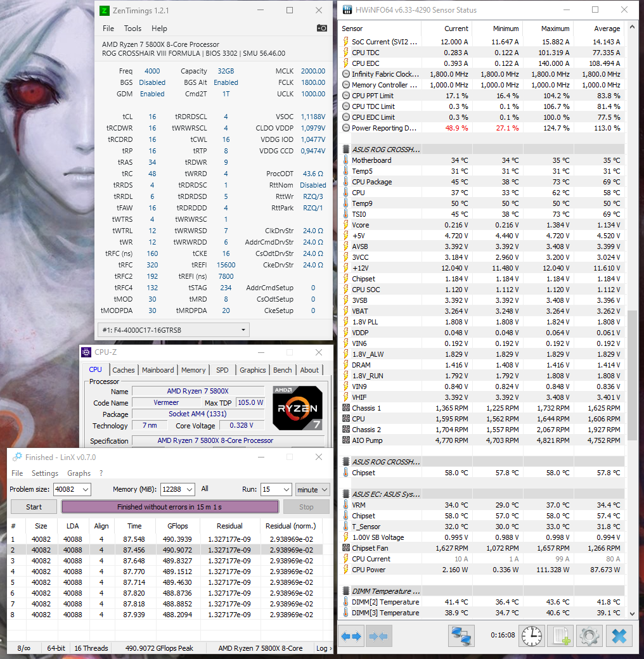Screen dimensions: 644x659
Task: Click the AMD Ryzen 7 logo in CPU-Z
Action: pyautogui.click(x=298, y=408)
